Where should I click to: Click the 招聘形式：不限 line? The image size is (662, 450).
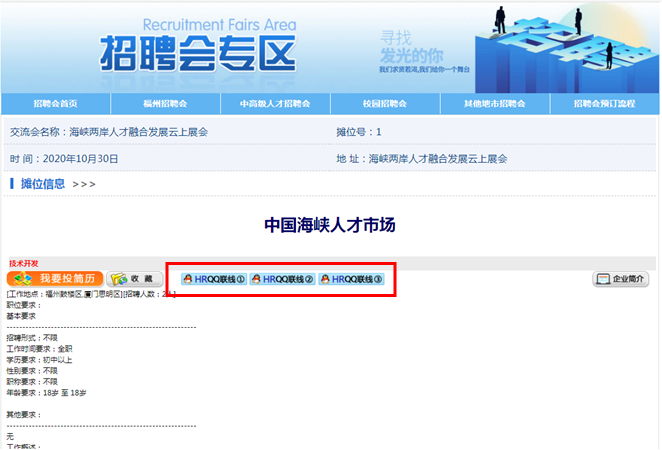tap(32, 338)
